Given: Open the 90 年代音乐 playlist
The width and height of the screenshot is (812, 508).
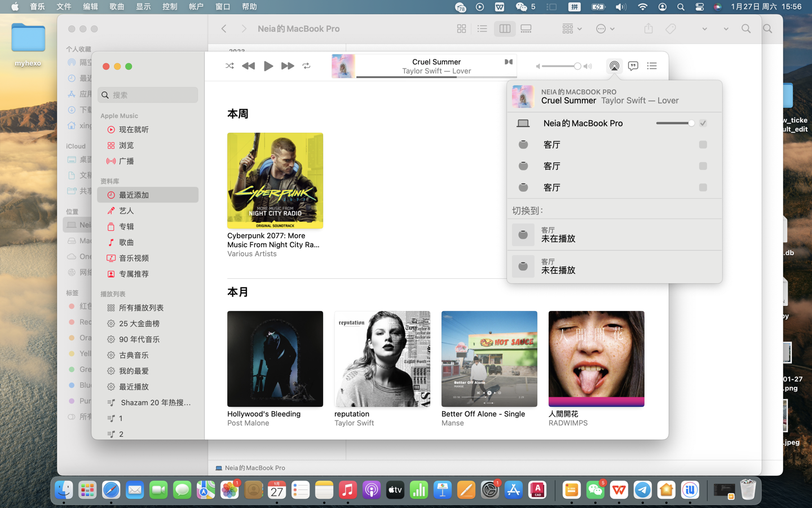Looking at the screenshot, I should tap(148, 339).
